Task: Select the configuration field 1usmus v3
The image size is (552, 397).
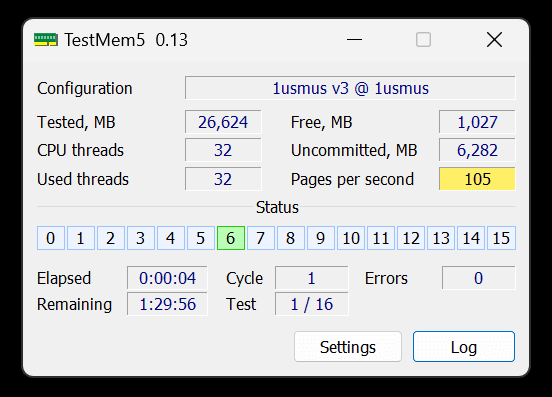Action: pyautogui.click(x=350, y=88)
